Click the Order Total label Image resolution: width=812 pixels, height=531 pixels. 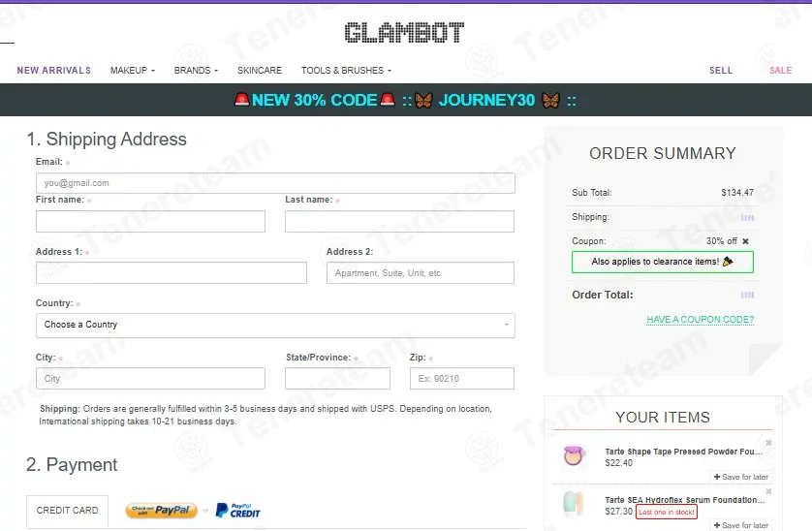(603, 295)
